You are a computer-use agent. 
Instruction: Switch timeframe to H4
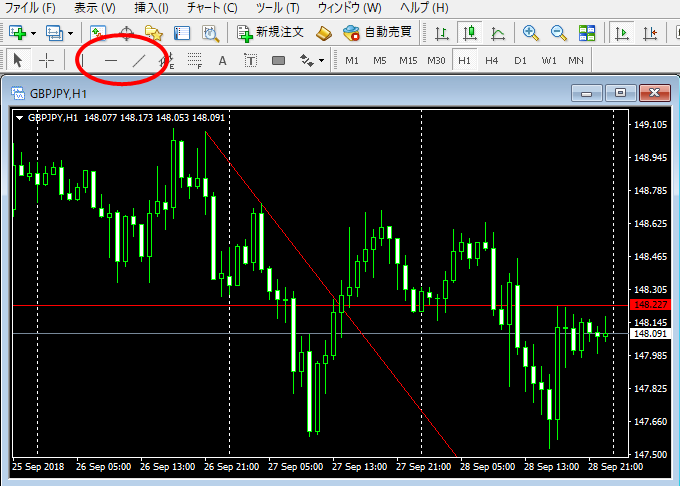coord(492,61)
